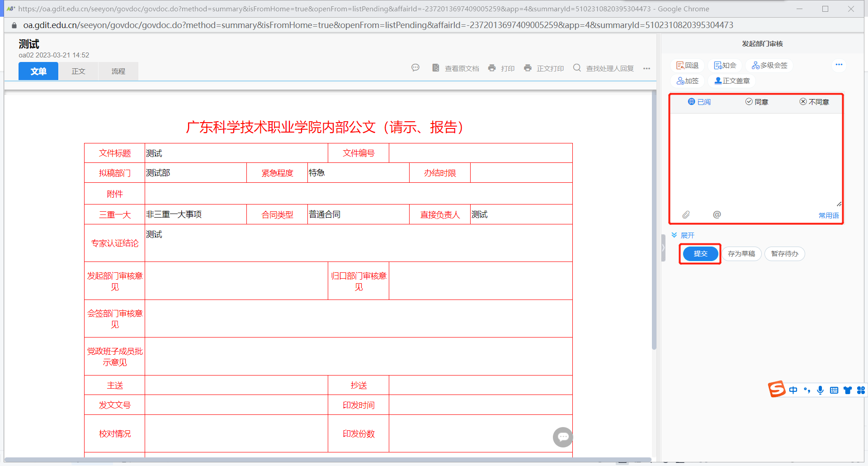Select the 同意 opinion option
The height and width of the screenshot is (466, 868).
click(x=757, y=102)
